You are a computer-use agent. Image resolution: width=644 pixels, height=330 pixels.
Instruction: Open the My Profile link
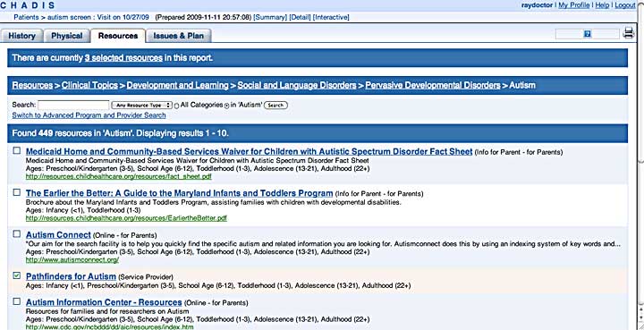click(573, 5)
